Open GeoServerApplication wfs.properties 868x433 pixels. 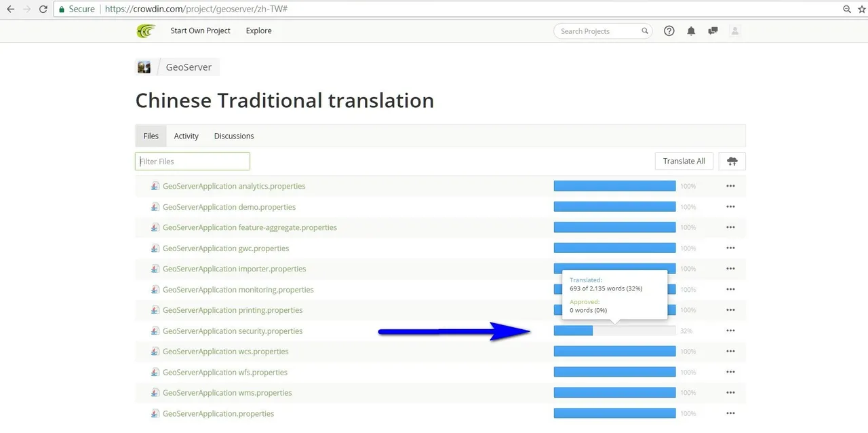click(x=225, y=373)
